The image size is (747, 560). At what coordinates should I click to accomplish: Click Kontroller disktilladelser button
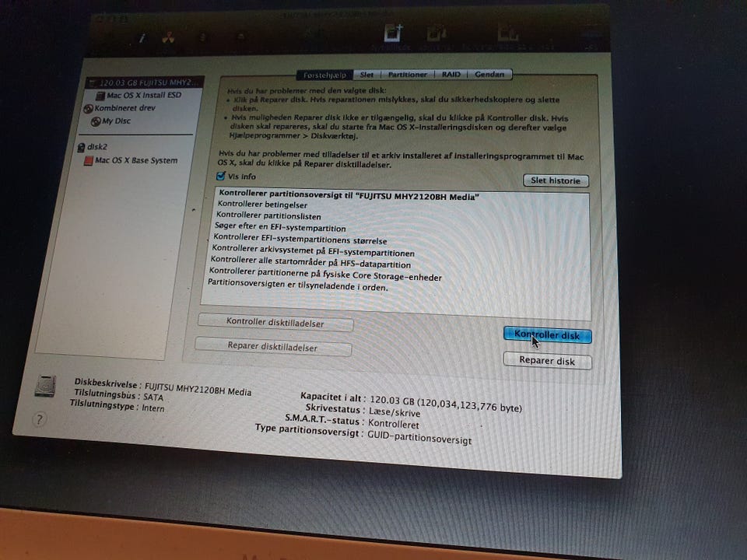[x=275, y=322]
